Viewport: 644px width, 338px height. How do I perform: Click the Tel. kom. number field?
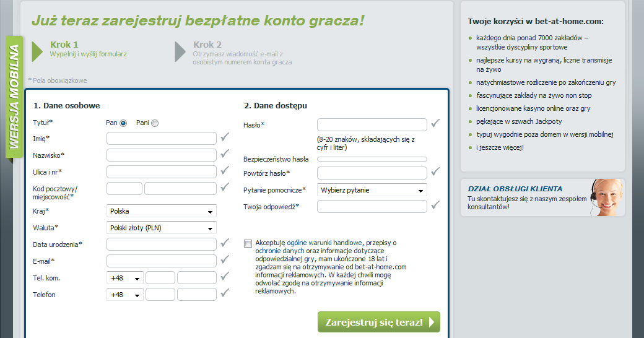click(x=197, y=278)
